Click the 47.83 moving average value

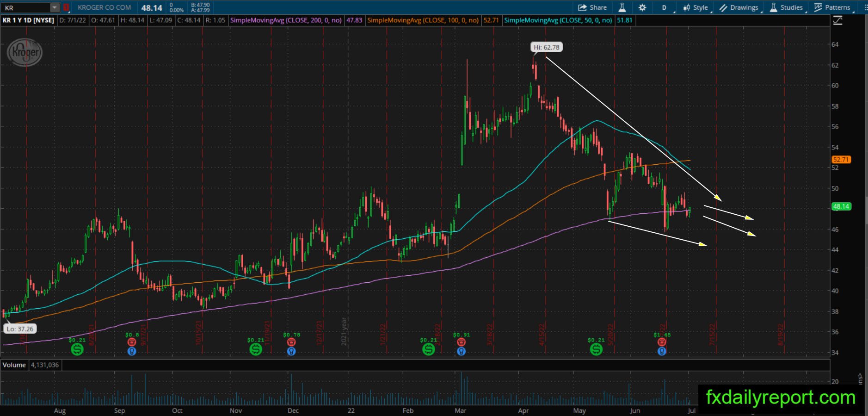click(x=354, y=20)
